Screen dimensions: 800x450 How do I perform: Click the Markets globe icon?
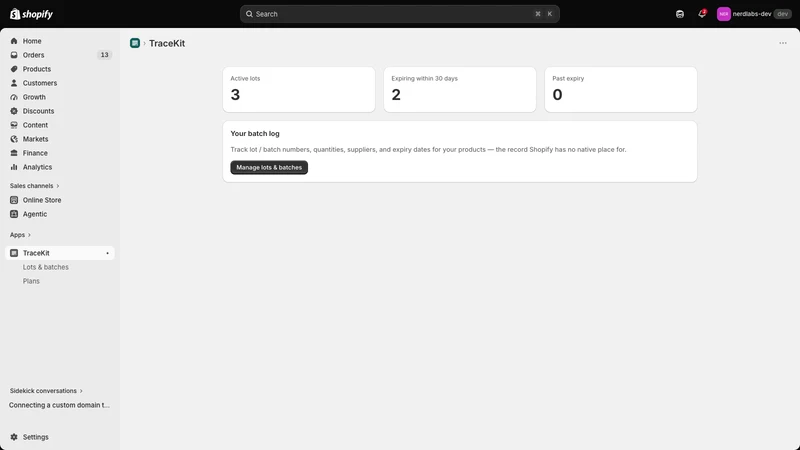click(x=14, y=139)
